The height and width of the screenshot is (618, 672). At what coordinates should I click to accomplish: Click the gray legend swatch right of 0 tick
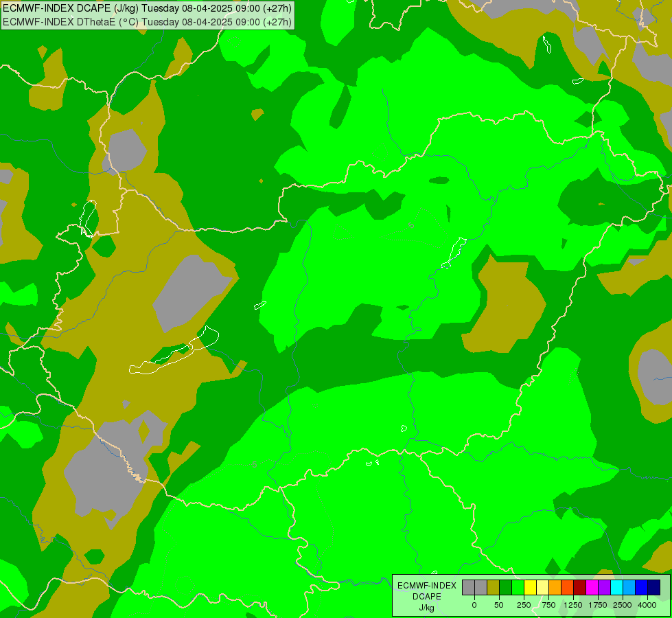point(481,588)
